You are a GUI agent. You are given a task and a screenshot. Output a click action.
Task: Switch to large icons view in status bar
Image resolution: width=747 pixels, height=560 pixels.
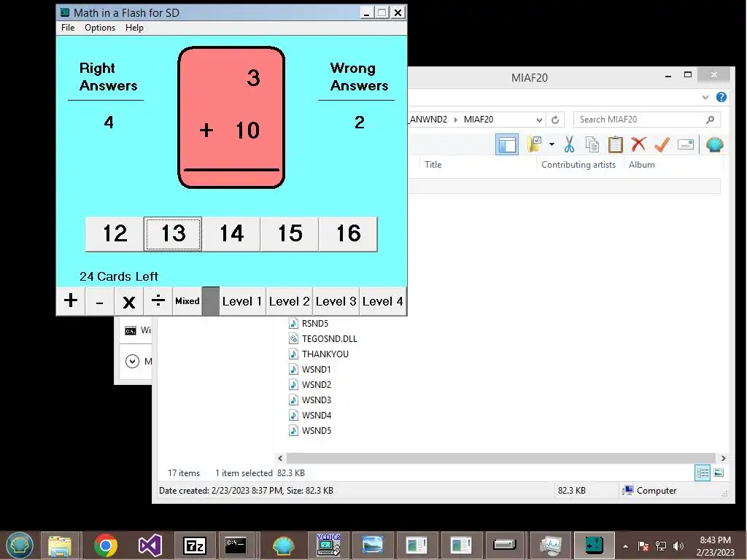pos(719,472)
